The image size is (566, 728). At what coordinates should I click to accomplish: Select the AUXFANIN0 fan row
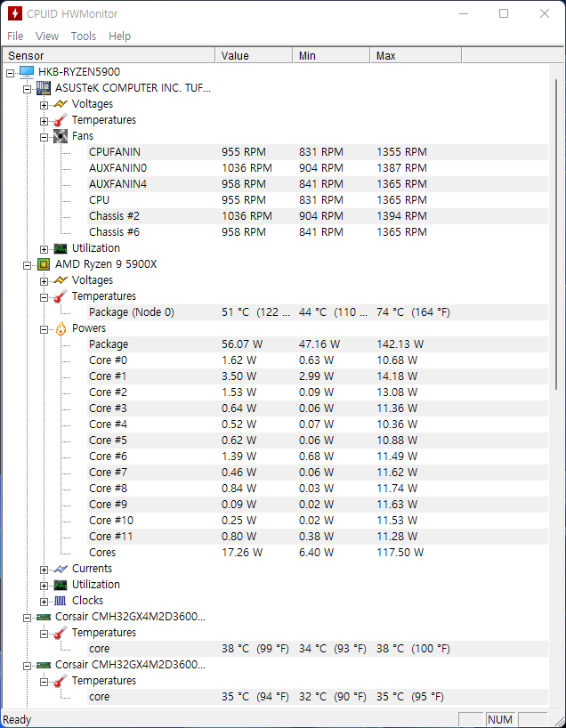click(318, 168)
